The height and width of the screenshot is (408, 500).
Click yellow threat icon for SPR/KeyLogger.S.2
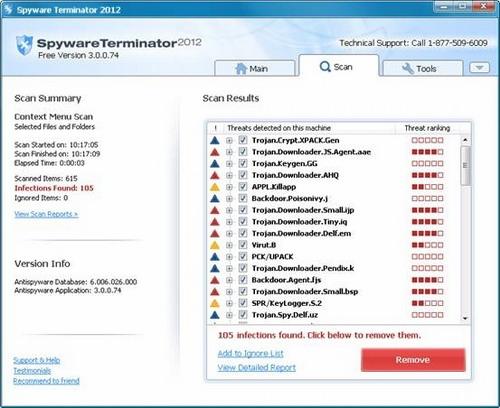point(215,303)
